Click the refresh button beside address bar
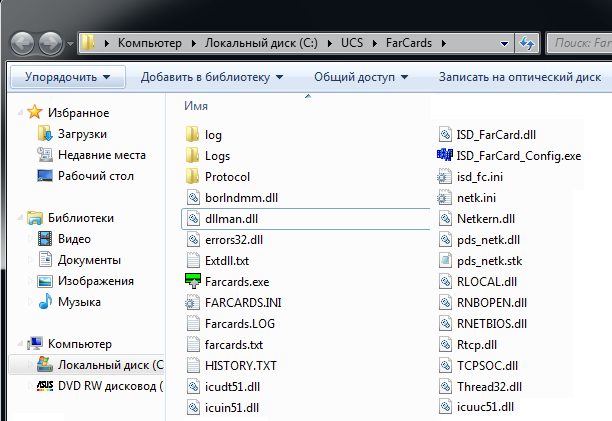Viewport: 612px width, 421px height. coord(526,44)
